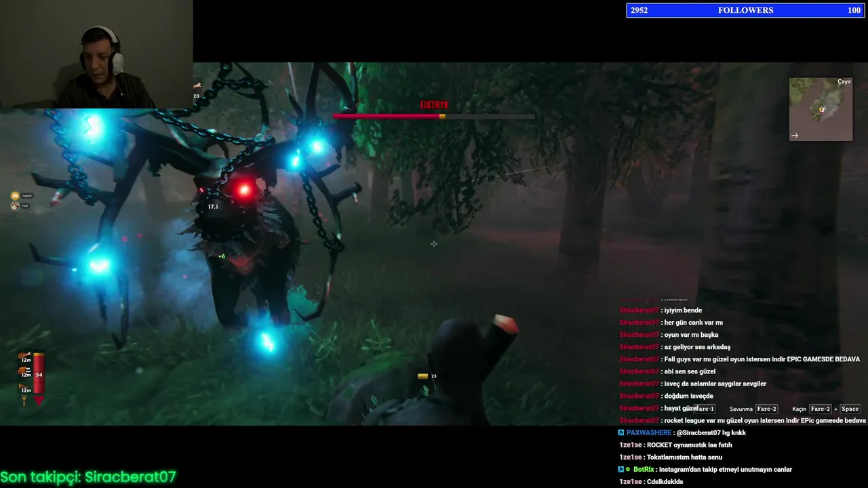Click the 'Son takipçi: Siracberat07' latest follower label
This screenshot has height=488, width=868.
[x=88, y=477]
